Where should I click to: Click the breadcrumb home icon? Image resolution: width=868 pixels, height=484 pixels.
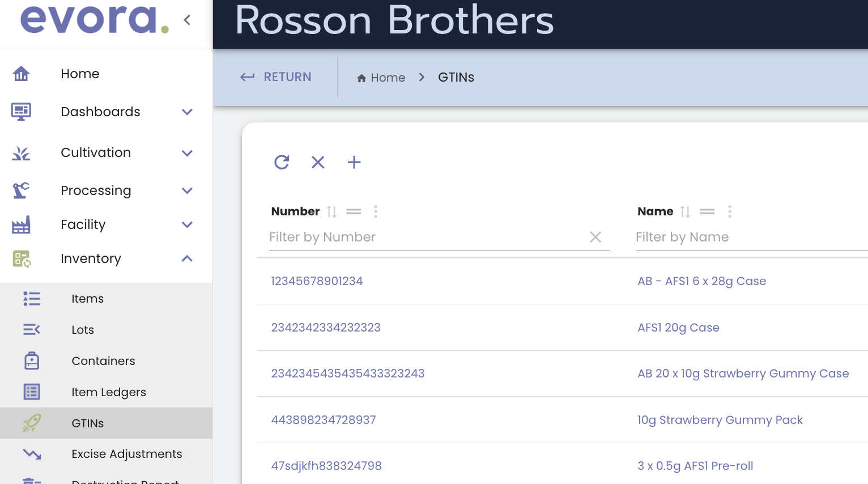coord(361,78)
